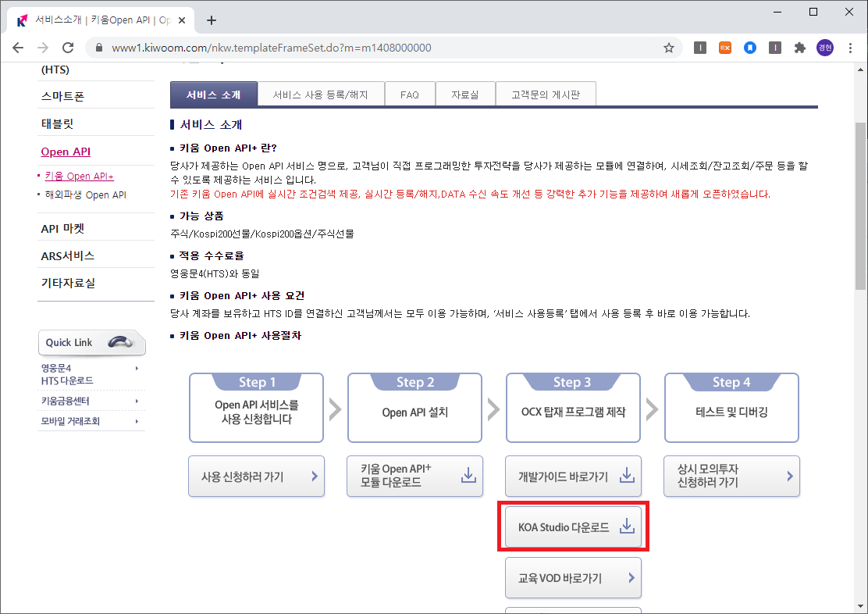Open the Chrome three-dot menu

850,48
